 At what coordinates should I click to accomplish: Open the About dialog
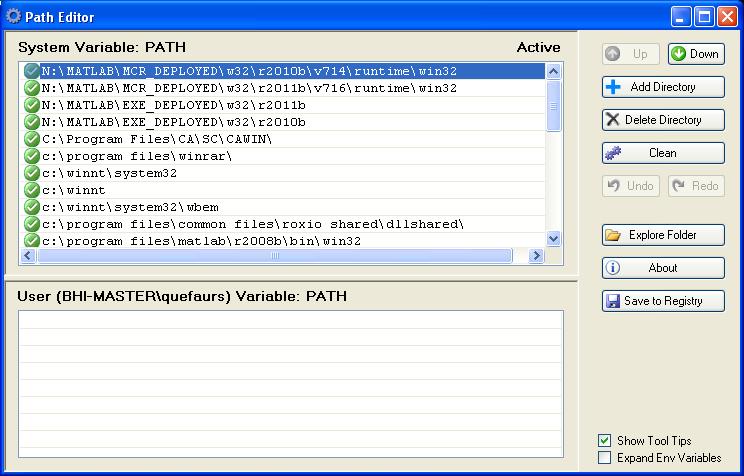(662, 268)
